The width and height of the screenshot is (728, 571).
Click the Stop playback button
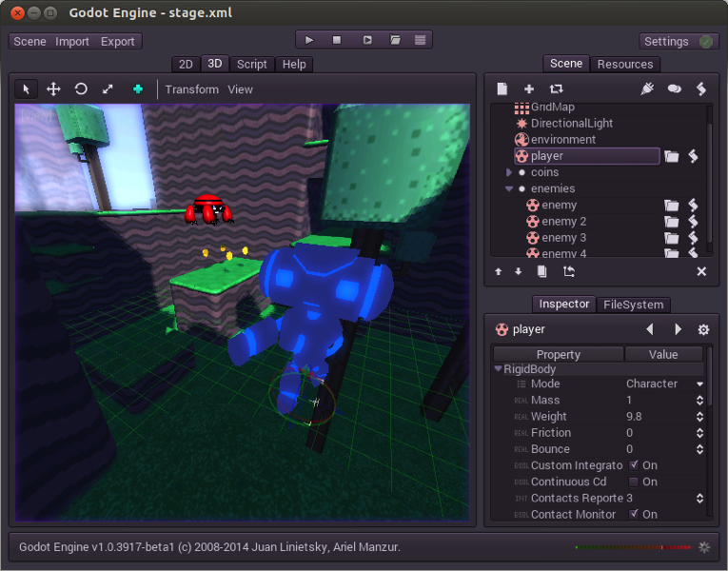coord(337,40)
